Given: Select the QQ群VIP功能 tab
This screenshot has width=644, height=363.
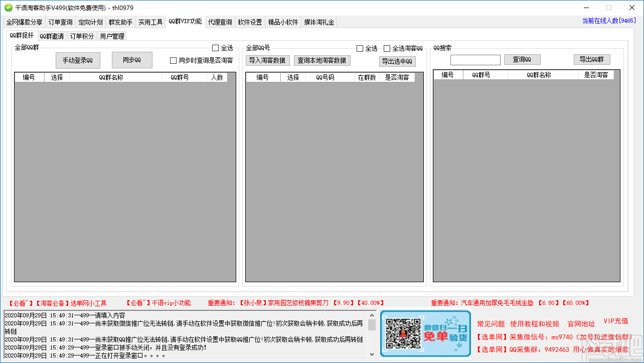Looking at the screenshot, I should [185, 22].
